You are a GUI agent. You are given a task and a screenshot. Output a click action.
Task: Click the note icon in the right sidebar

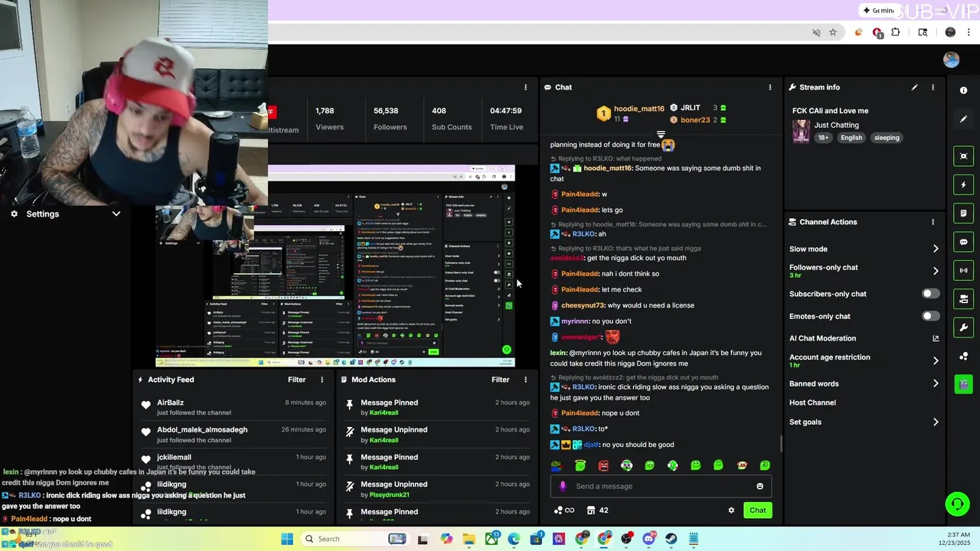(963, 213)
